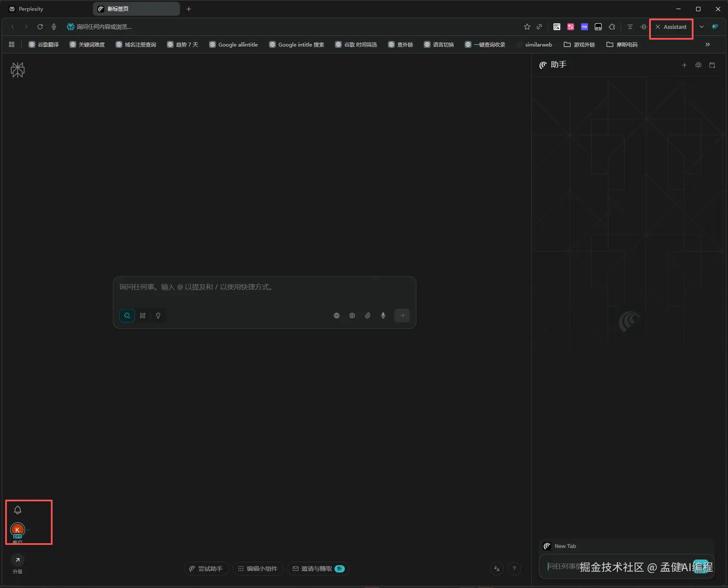
Task: Choose AI model via chip icon
Action: click(x=352, y=316)
